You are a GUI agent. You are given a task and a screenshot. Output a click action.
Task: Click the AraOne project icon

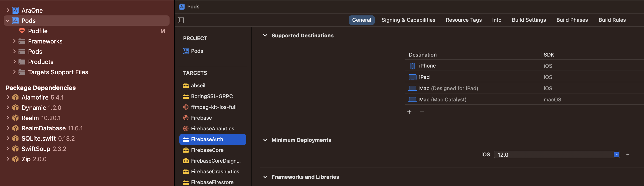click(x=15, y=10)
